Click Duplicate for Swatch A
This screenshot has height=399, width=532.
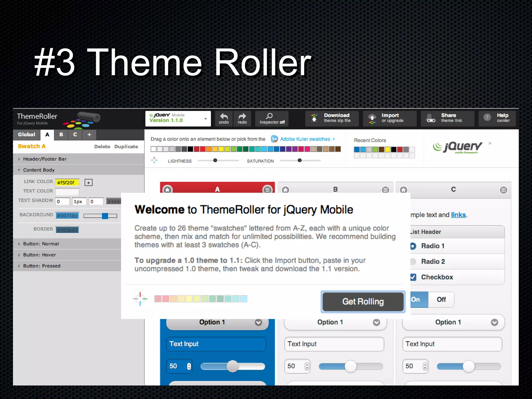(126, 147)
